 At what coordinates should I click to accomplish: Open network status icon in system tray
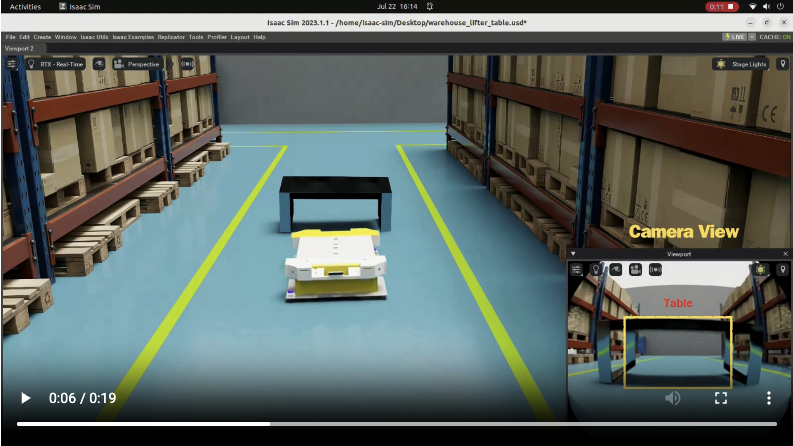[753, 7]
